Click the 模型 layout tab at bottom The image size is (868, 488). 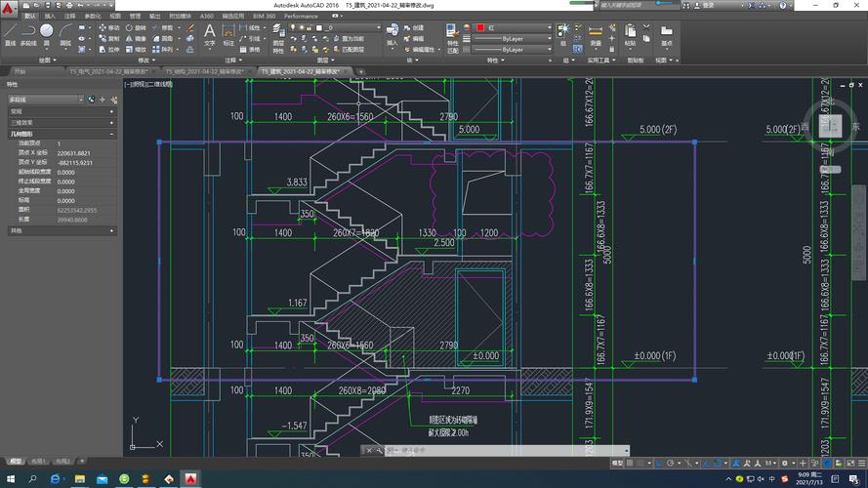pos(15,462)
